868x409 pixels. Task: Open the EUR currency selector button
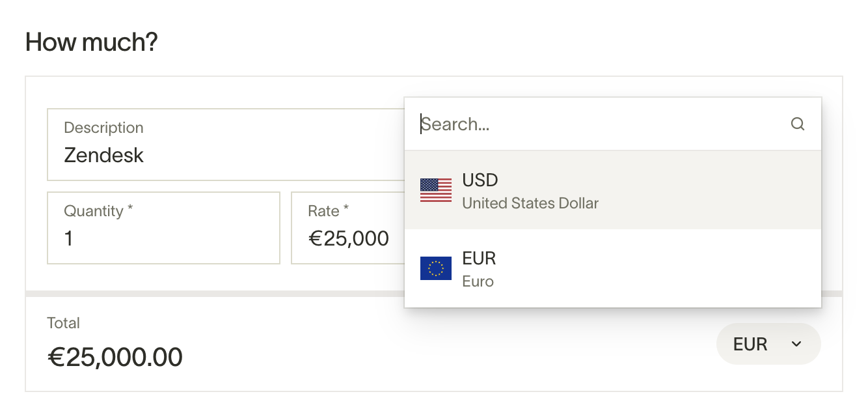click(768, 344)
